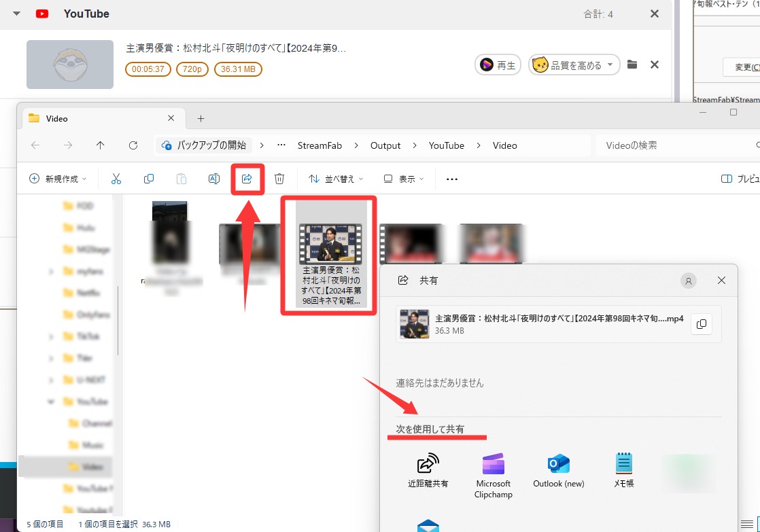
Task: Expand the chevron after Output breadcrumb
Action: click(x=415, y=145)
